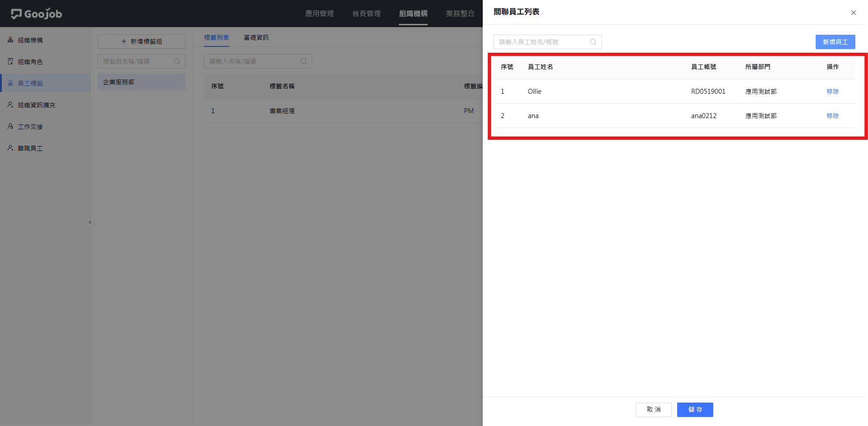
Task: Click the 新增員工 button
Action: click(836, 42)
